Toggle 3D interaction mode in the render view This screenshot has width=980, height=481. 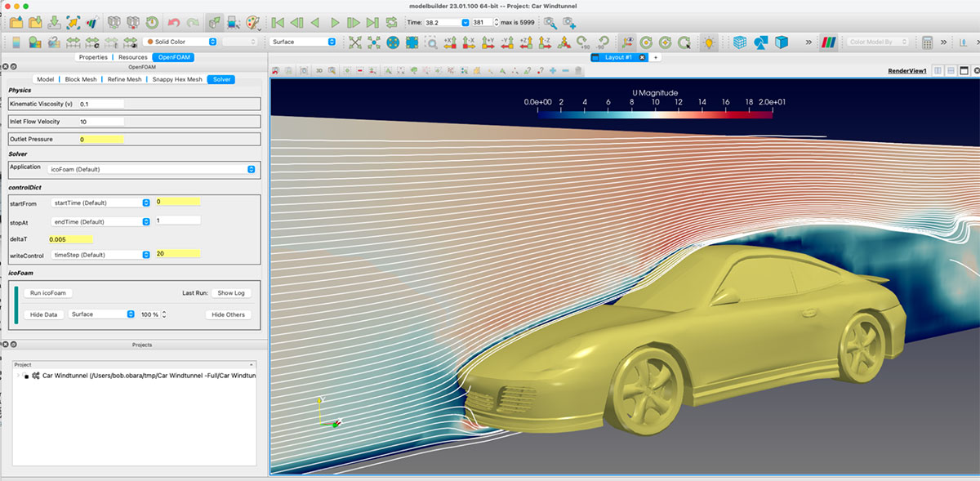coord(318,70)
